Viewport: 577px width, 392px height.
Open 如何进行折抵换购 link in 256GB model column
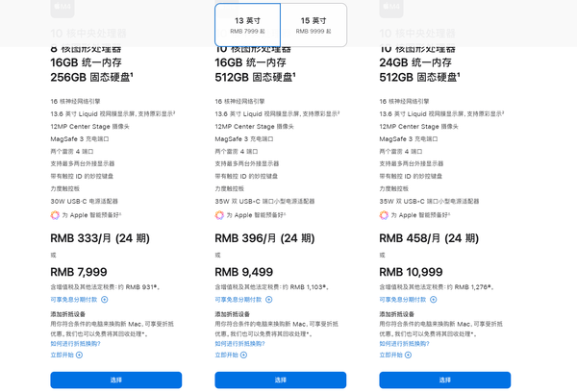tap(75, 343)
